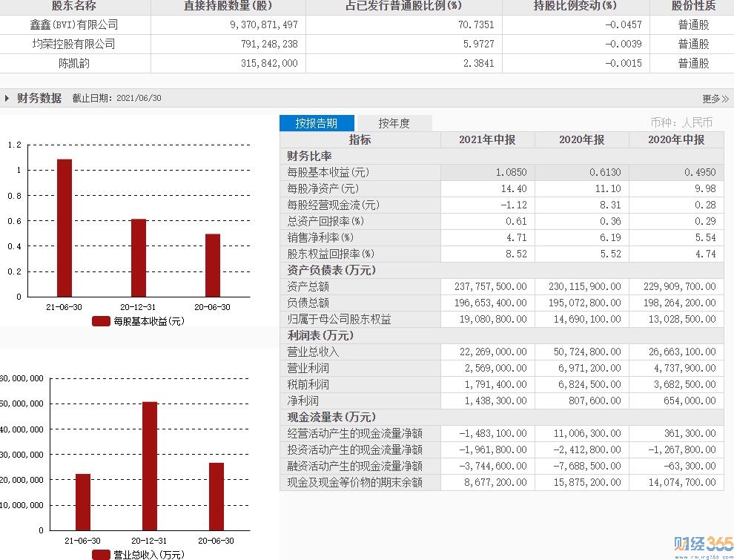Image resolution: width=734 pixels, height=560 pixels.
Task: Click the 237,757,500.00 total assets value
Action: point(491,286)
